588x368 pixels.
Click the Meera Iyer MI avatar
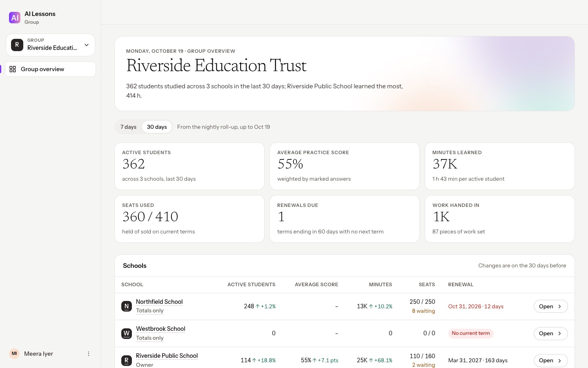click(x=14, y=354)
